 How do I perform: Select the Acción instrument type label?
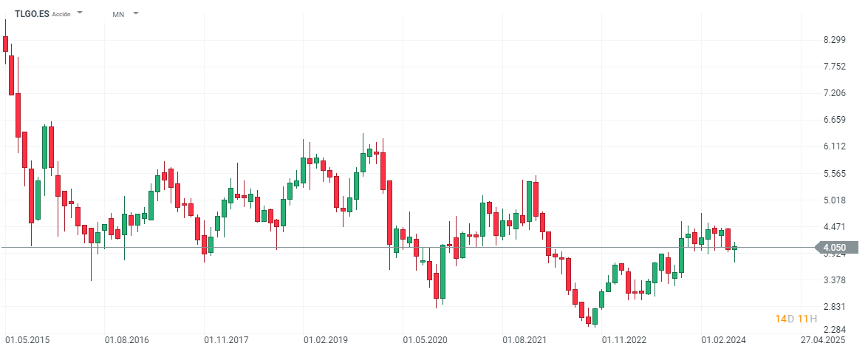pyautogui.click(x=62, y=14)
